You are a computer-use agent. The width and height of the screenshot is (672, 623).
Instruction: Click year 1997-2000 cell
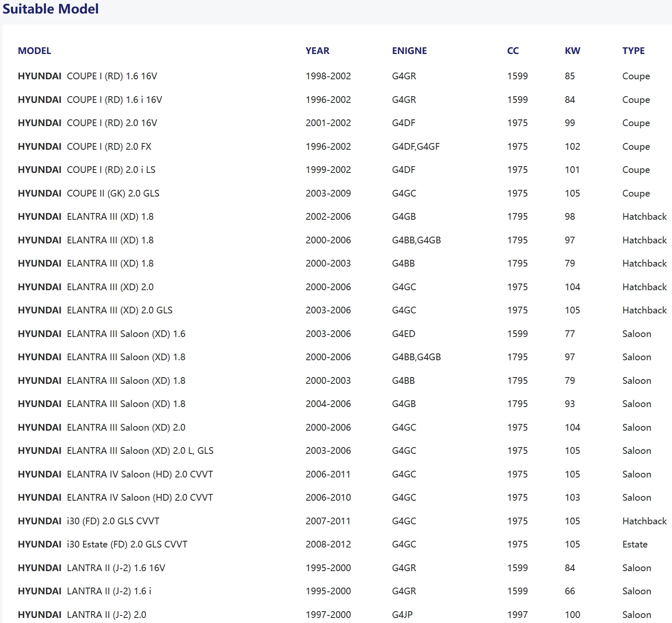coord(328,615)
